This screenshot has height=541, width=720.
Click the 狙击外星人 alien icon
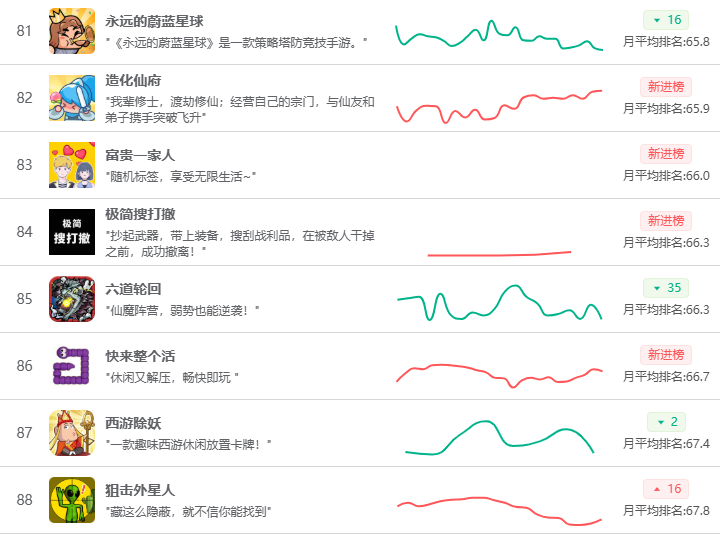point(72,500)
